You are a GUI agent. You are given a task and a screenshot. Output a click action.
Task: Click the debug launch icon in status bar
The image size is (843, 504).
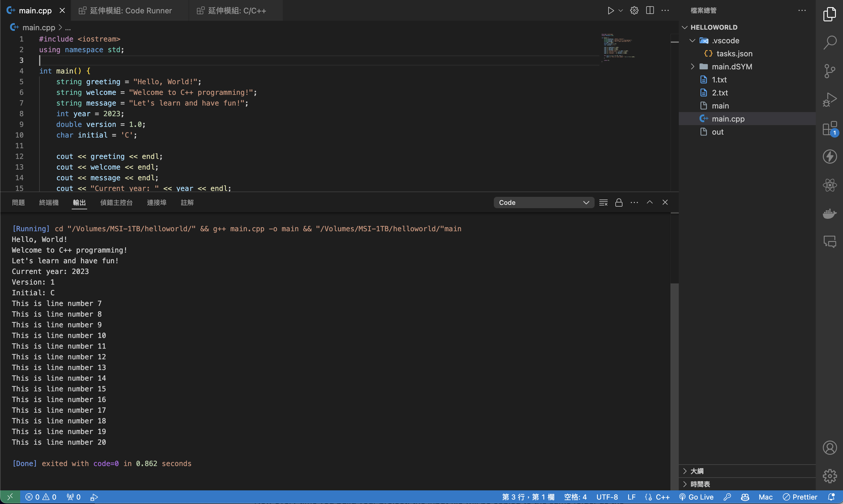tap(94, 497)
